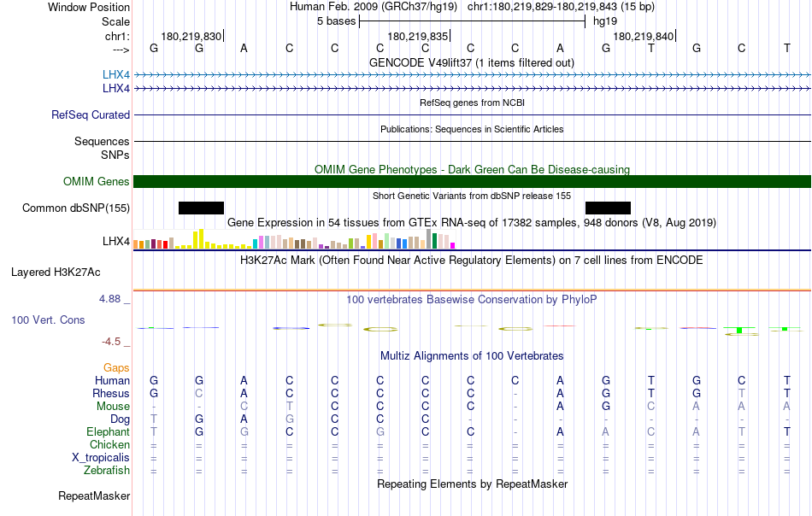812x516 pixels.
Task: Click the RepeatMasker track label
Action: click(94, 495)
